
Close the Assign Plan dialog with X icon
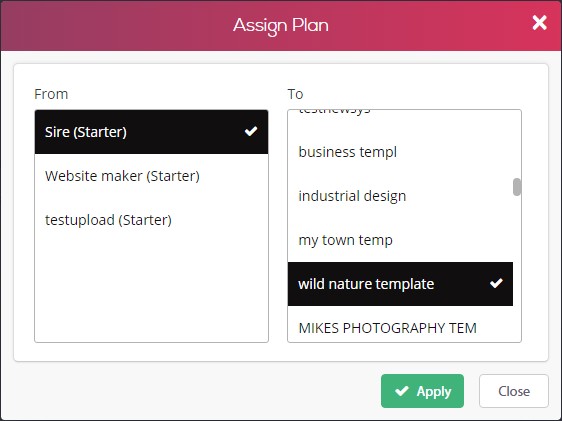(539, 23)
